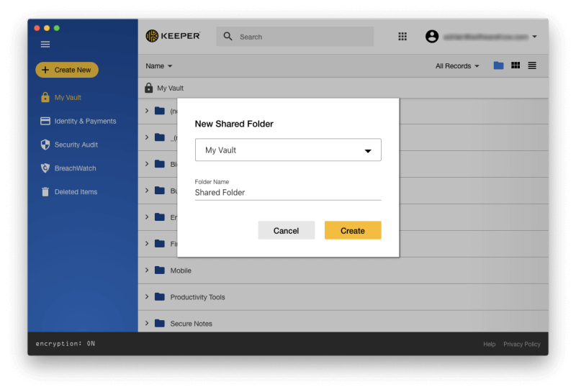Click the Identity & Payments card icon
The image size is (576, 392).
point(45,121)
